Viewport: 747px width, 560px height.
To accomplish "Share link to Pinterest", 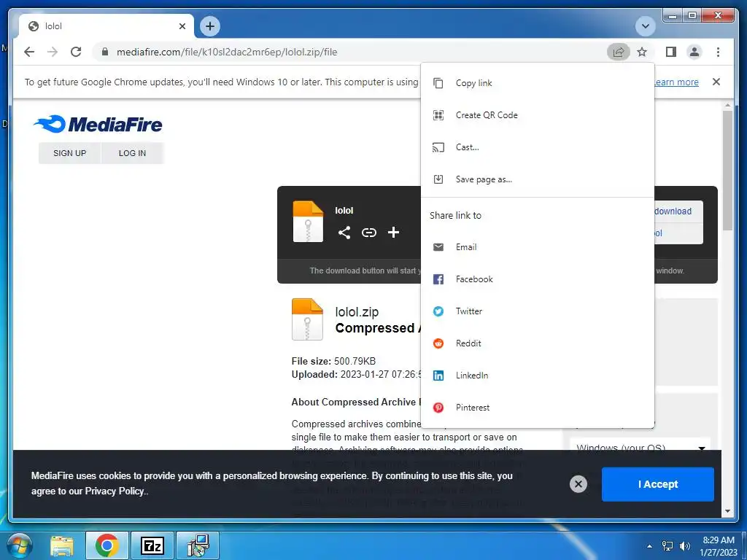I will [538, 407].
